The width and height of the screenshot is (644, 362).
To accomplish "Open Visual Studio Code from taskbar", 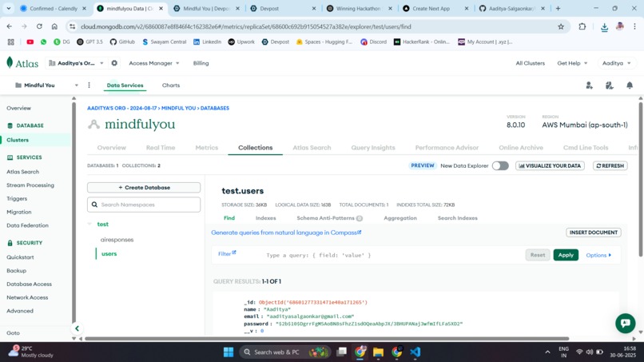I will click(x=415, y=352).
